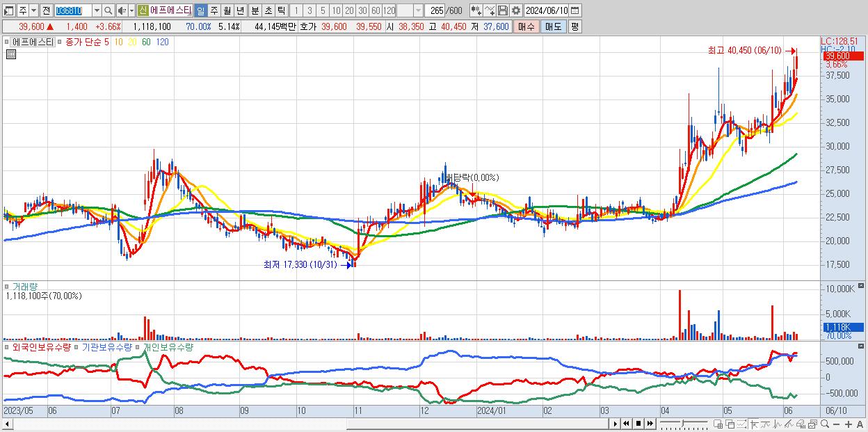Click the chart compare tool icon
Screen dimensions: 868x432
click(476, 10)
